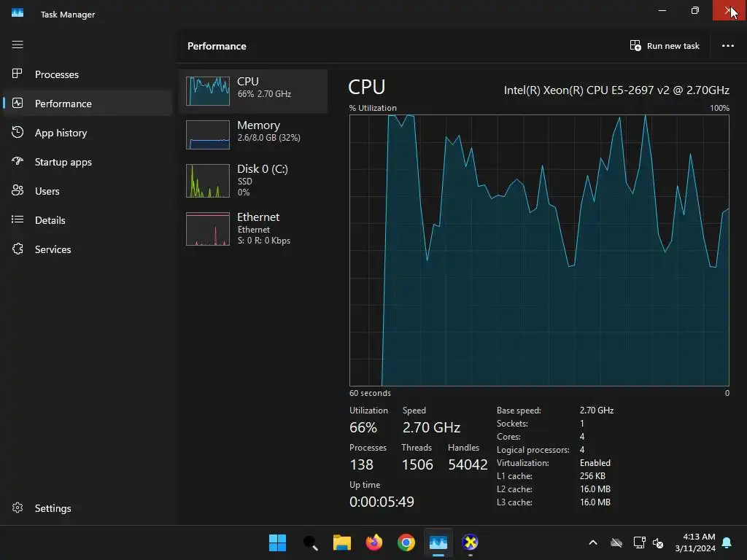Open the Services page
Screen dimensions: 747x560
(88, 249)
